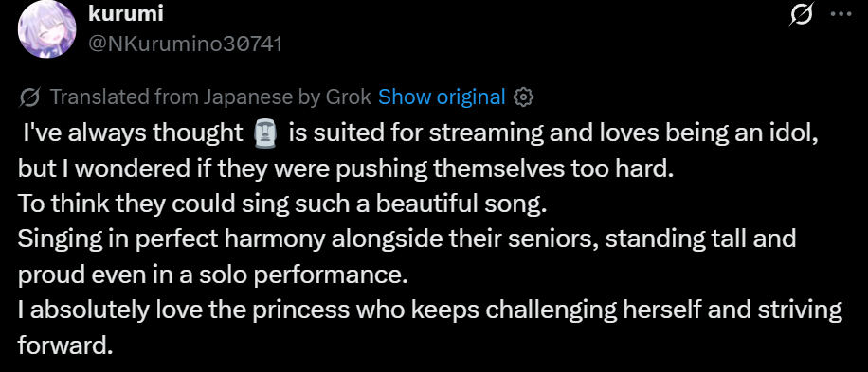Click the word 'Grok' in translation label
Viewport: 868px width, 372px height.
pos(348,97)
